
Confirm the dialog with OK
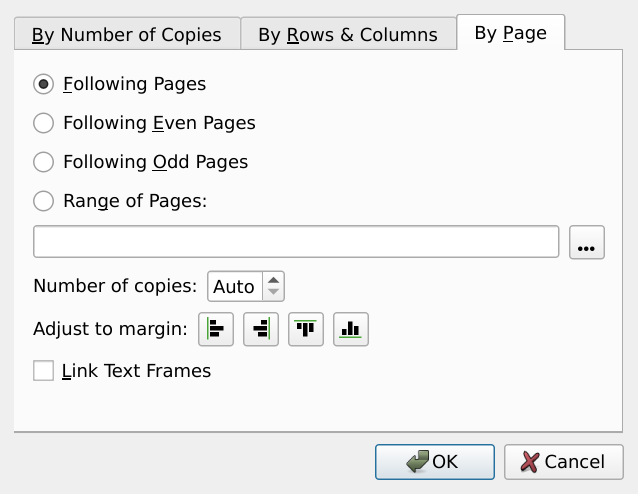click(434, 462)
